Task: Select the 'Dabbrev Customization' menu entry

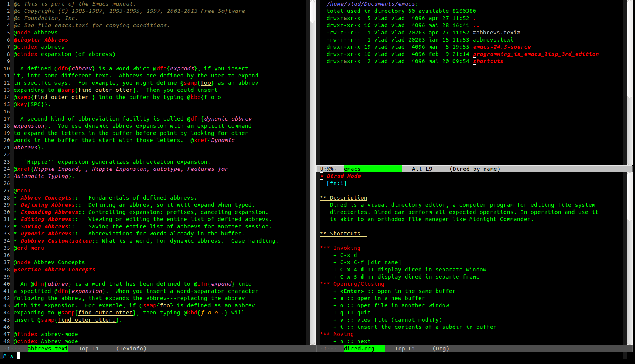Action: pyautogui.click(x=56, y=241)
